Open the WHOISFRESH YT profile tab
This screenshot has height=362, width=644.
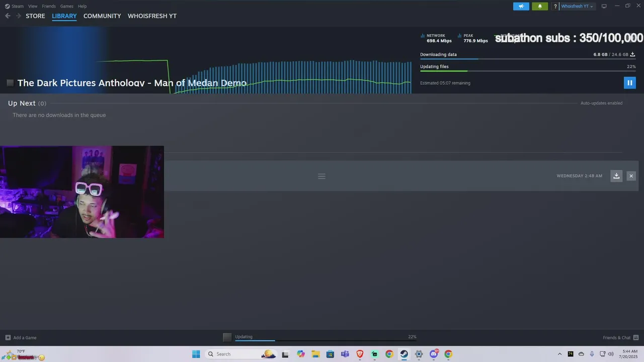152,16
